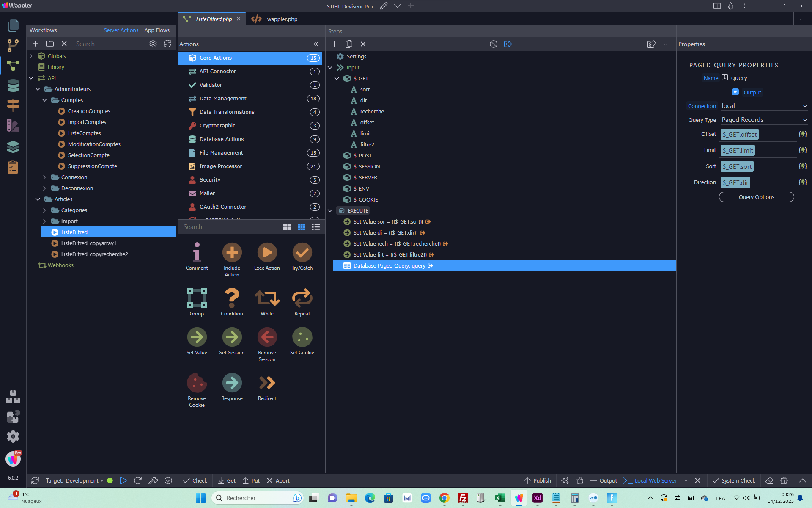This screenshot has width=812, height=508.
Task: Open the Query Type dropdown
Action: coord(764,120)
